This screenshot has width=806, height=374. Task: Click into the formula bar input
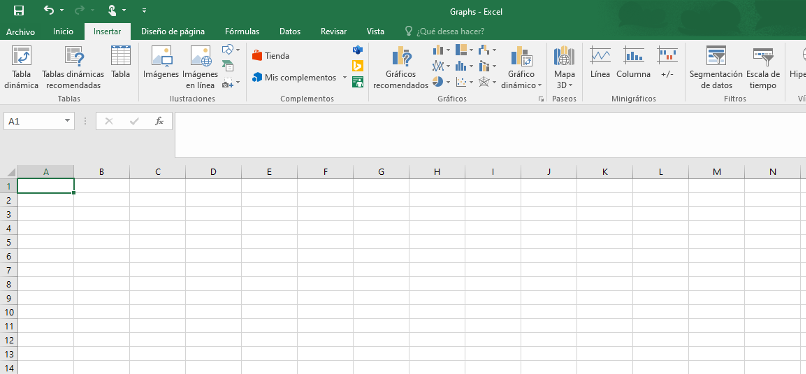[x=490, y=135]
